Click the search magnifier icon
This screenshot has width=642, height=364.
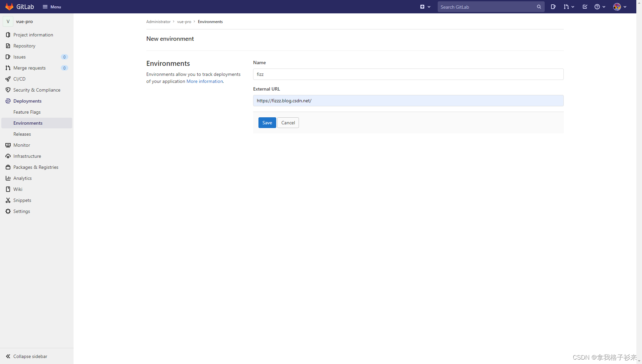pos(539,7)
